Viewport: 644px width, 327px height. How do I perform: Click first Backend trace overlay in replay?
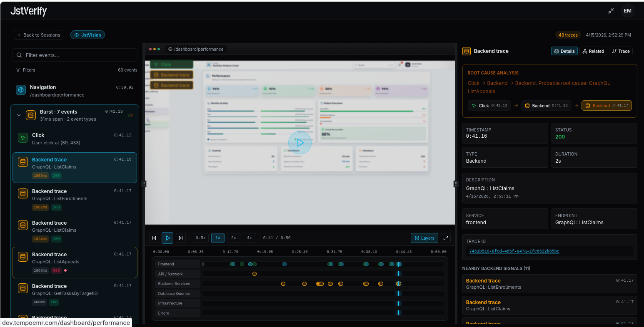[172, 75]
